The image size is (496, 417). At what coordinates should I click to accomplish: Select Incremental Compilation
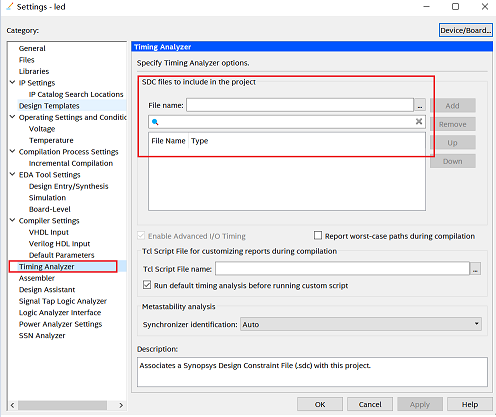[x=71, y=163]
